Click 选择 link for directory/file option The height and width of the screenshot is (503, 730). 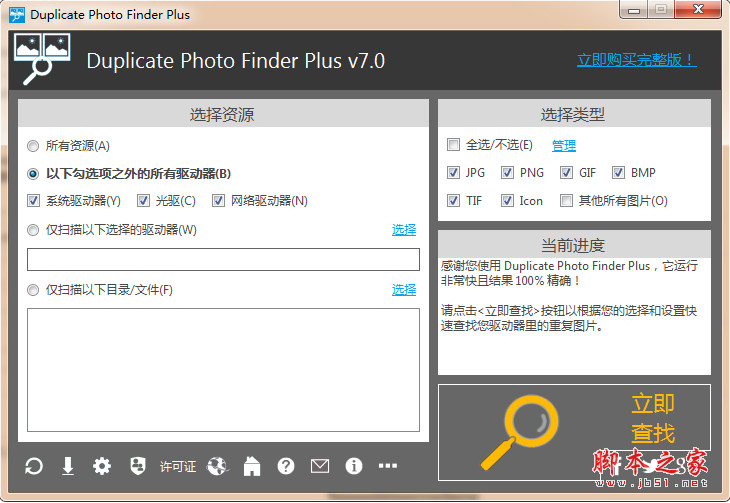pyautogui.click(x=404, y=290)
